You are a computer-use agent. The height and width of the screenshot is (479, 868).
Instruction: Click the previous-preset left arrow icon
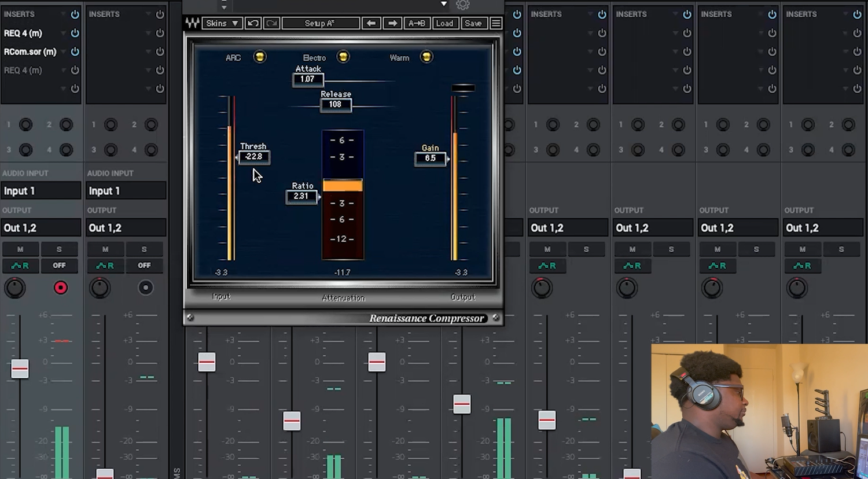pyautogui.click(x=371, y=23)
